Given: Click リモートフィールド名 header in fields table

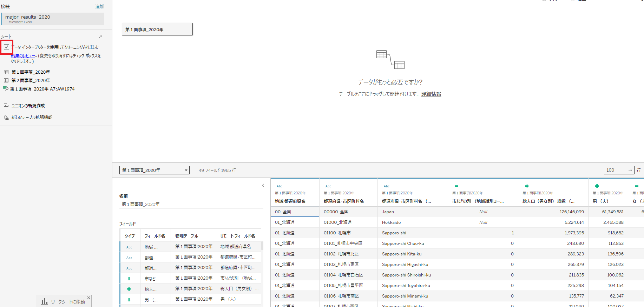Looking at the screenshot, I should point(238,236).
